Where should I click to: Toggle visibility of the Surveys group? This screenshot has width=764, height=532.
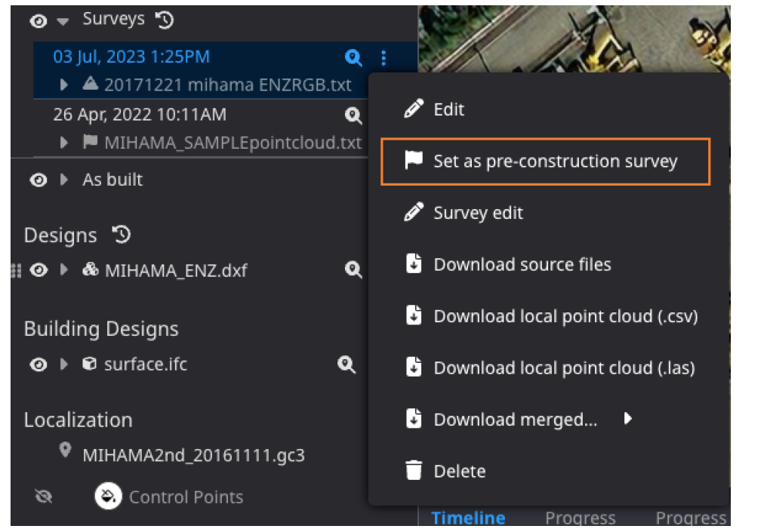pos(39,21)
